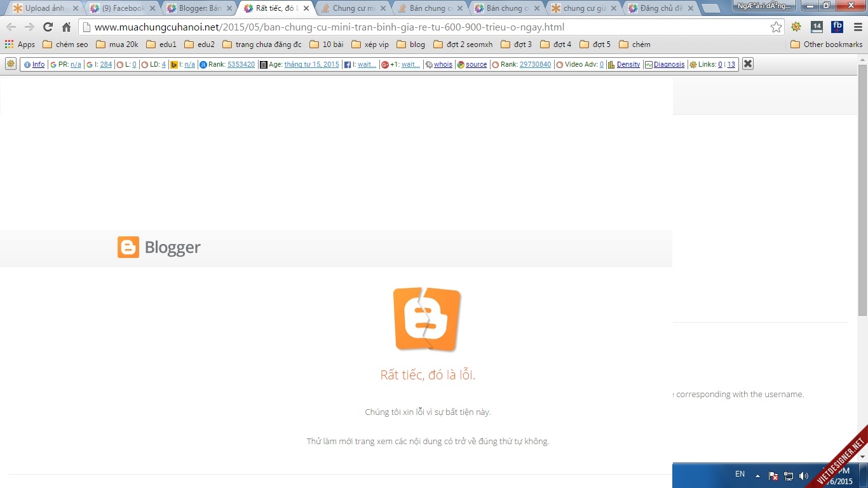Open a new browser tab

711,8
